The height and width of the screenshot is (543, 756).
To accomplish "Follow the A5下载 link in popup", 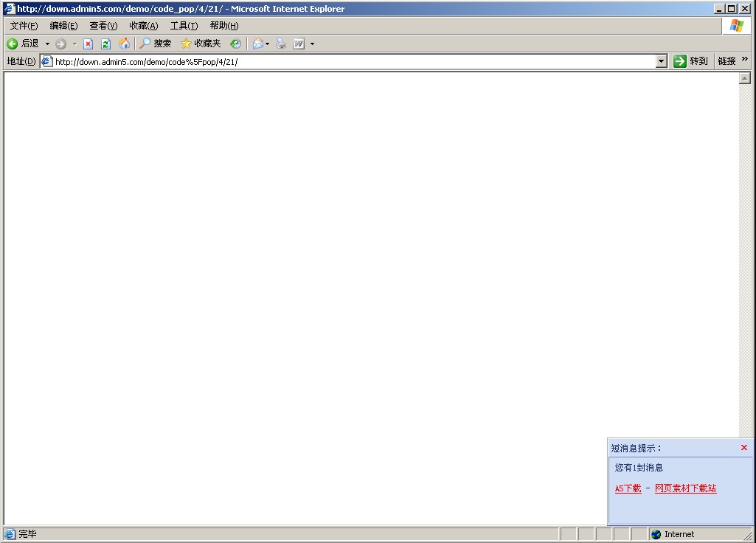I will coord(628,488).
